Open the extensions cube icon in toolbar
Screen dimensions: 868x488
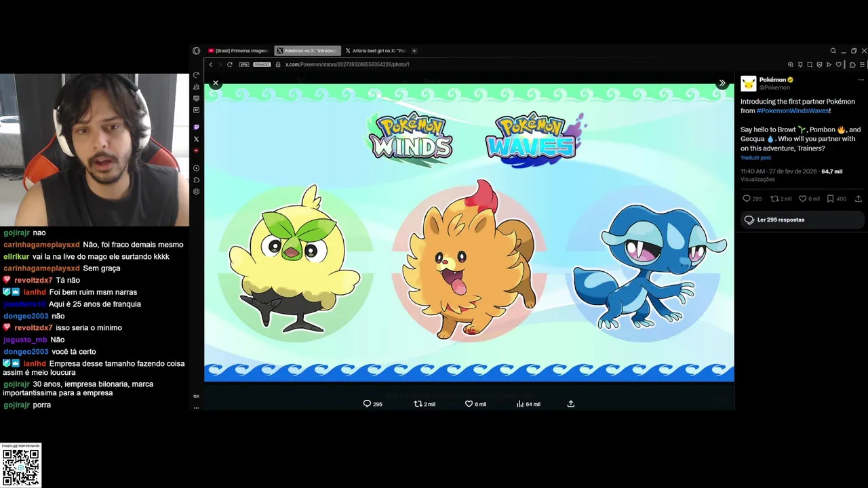click(x=852, y=64)
